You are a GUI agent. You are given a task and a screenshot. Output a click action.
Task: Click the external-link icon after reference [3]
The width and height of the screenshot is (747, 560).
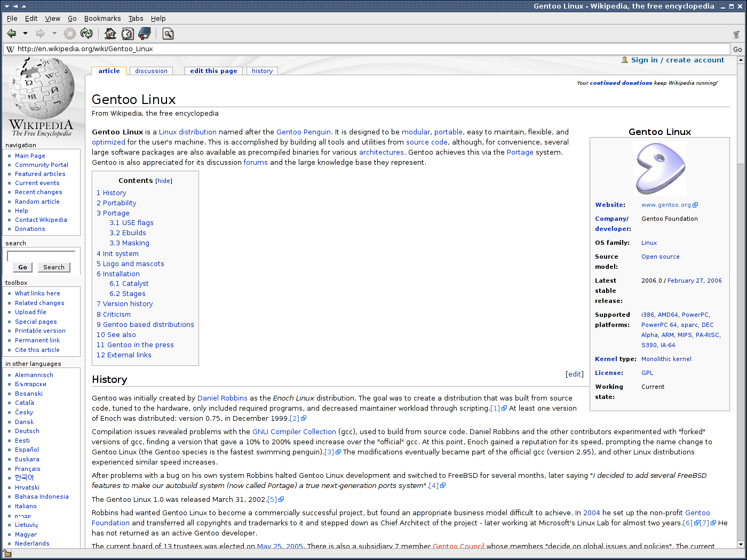338,452
